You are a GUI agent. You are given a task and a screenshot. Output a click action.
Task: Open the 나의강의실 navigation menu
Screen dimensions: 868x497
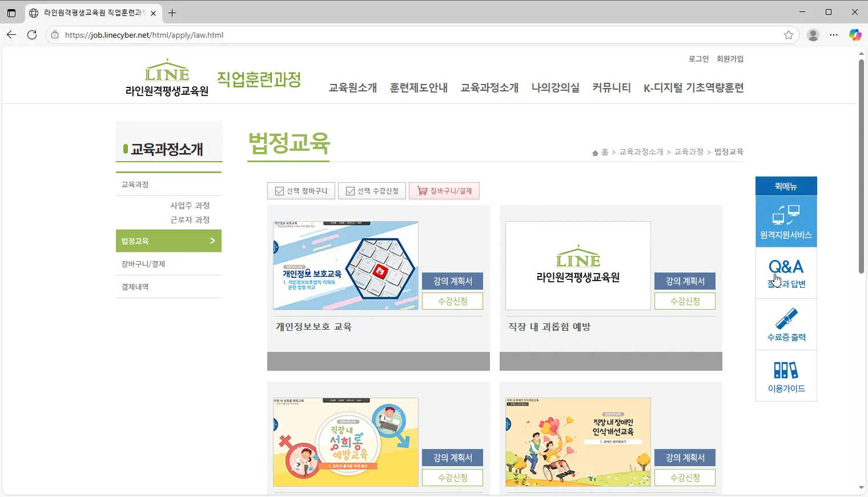pyautogui.click(x=554, y=87)
